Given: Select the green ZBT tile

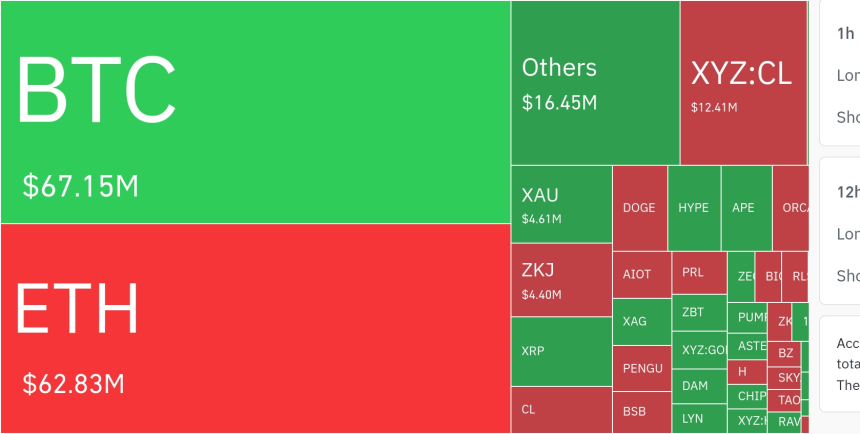Looking at the screenshot, I should click(x=698, y=312).
